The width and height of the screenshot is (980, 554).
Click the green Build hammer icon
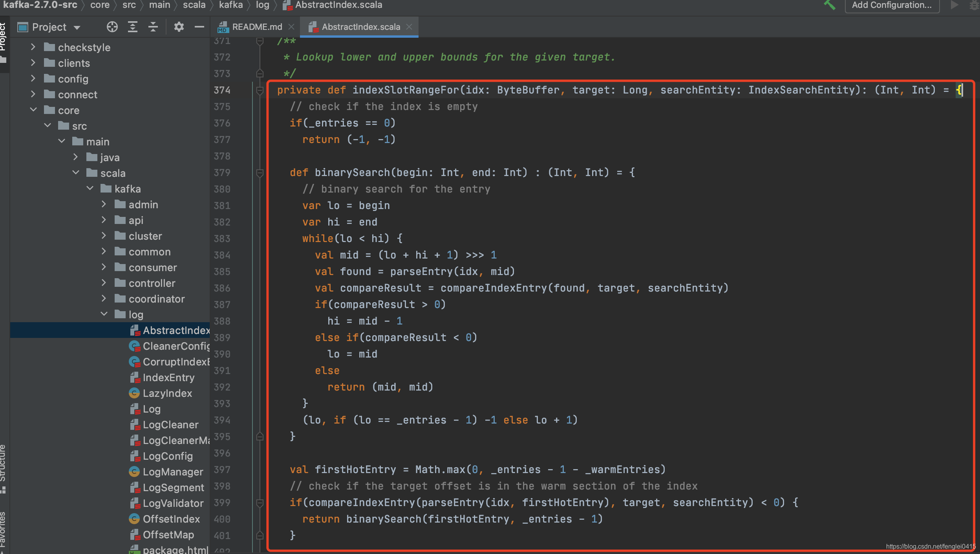pos(829,5)
